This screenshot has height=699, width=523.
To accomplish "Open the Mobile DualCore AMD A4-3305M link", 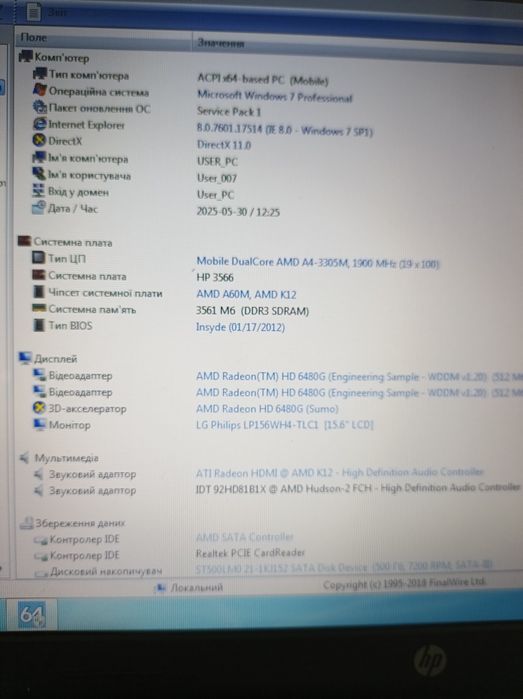I will [x=317, y=263].
